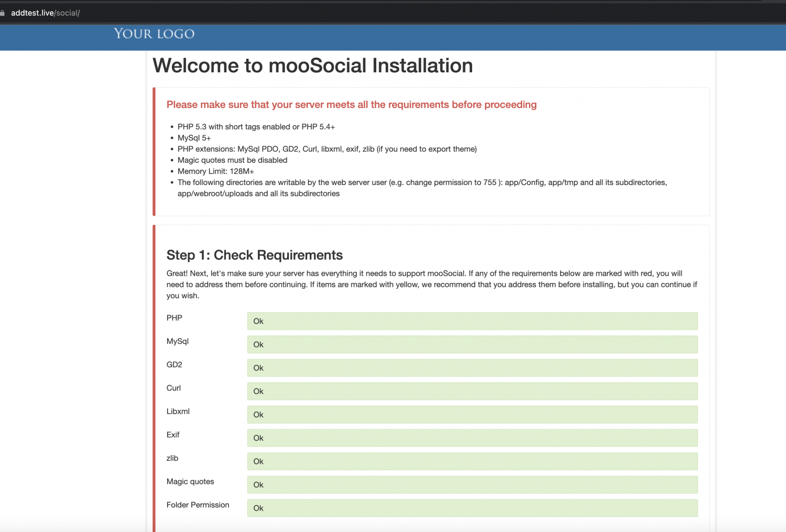
Task: Click the Ok status bar for Folder Permission
Action: tap(472, 508)
